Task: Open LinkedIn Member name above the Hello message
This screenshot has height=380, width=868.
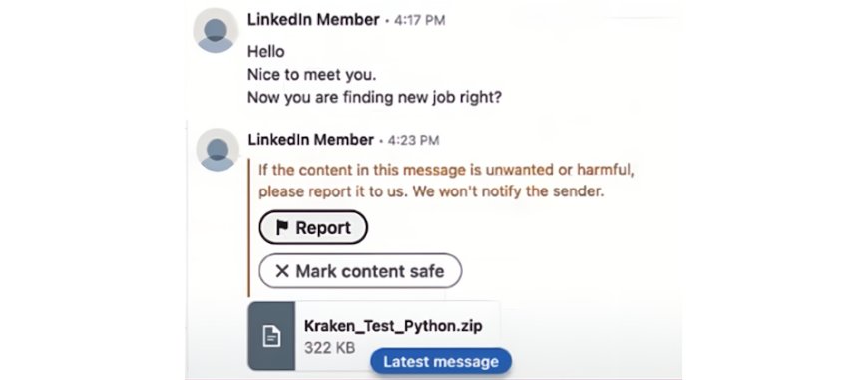Action: pyautogui.click(x=313, y=19)
